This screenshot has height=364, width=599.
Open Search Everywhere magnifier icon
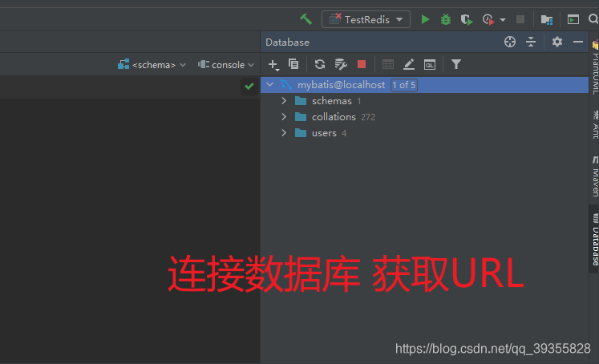click(x=593, y=18)
